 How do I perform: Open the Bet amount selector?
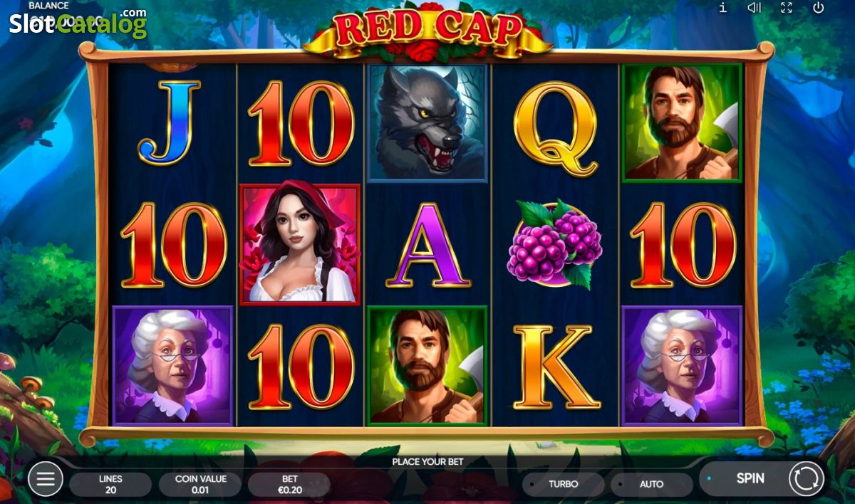(x=289, y=484)
